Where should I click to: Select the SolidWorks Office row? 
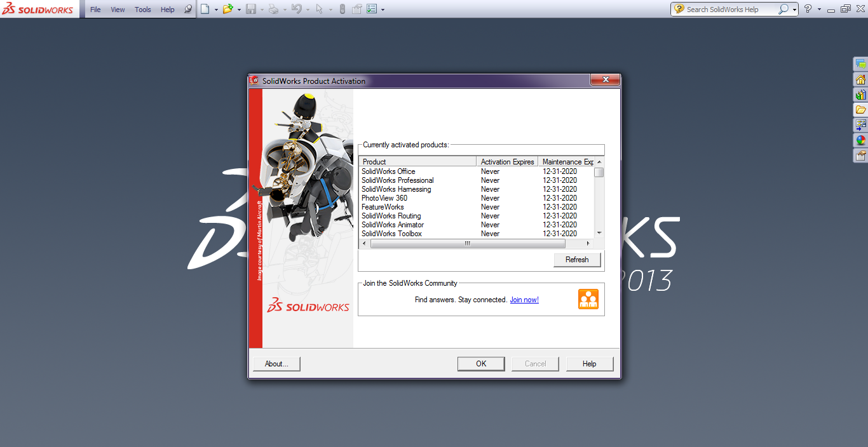pyautogui.click(x=477, y=171)
